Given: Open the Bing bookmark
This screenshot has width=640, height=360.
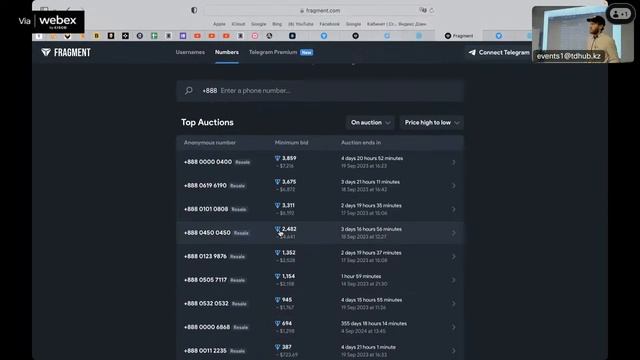Looking at the screenshot, I should point(277,24).
